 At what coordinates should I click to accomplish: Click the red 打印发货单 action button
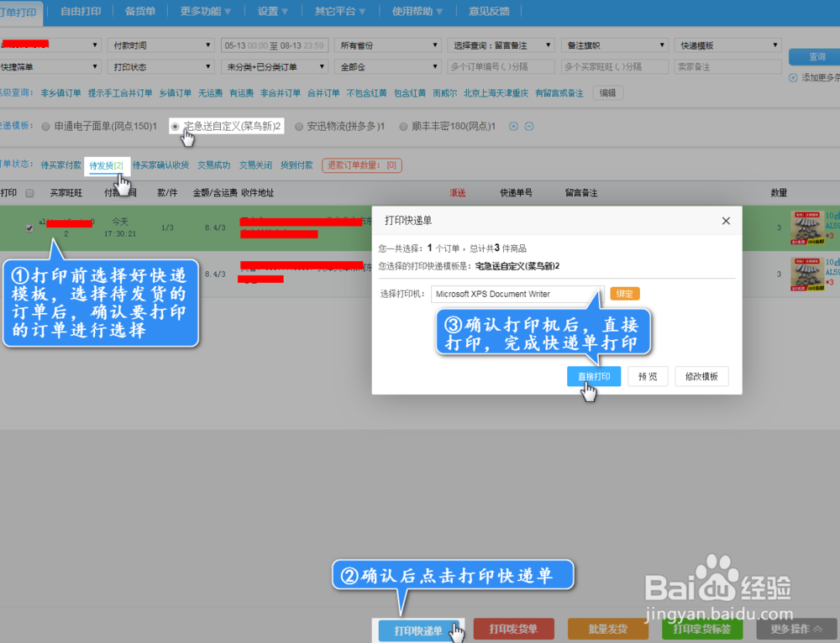[513, 628]
